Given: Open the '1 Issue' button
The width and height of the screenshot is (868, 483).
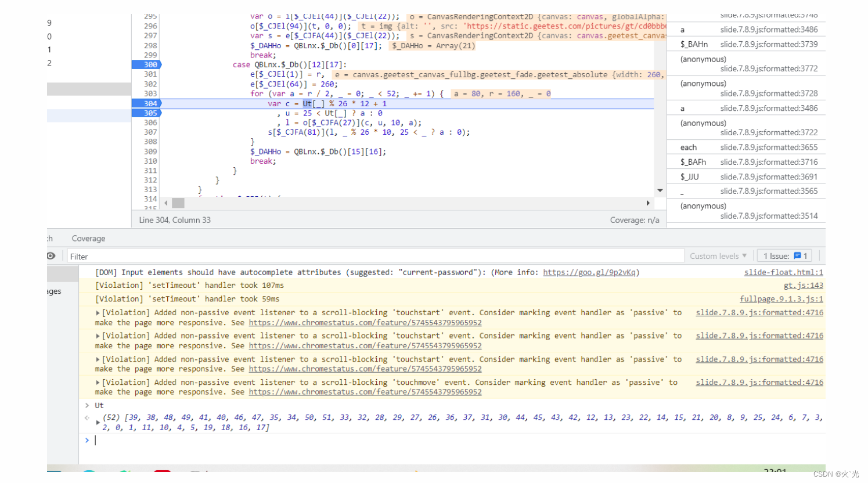Looking at the screenshot, I should tap(784, 256).
